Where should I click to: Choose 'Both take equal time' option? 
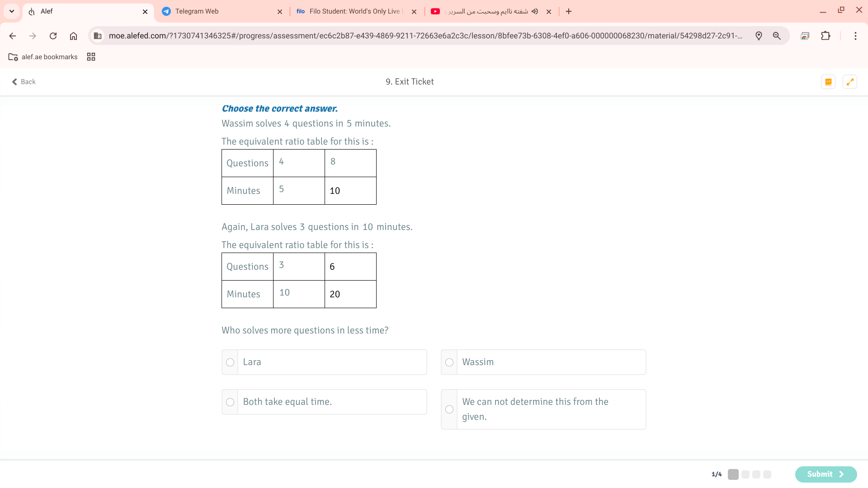click(230, 402)
